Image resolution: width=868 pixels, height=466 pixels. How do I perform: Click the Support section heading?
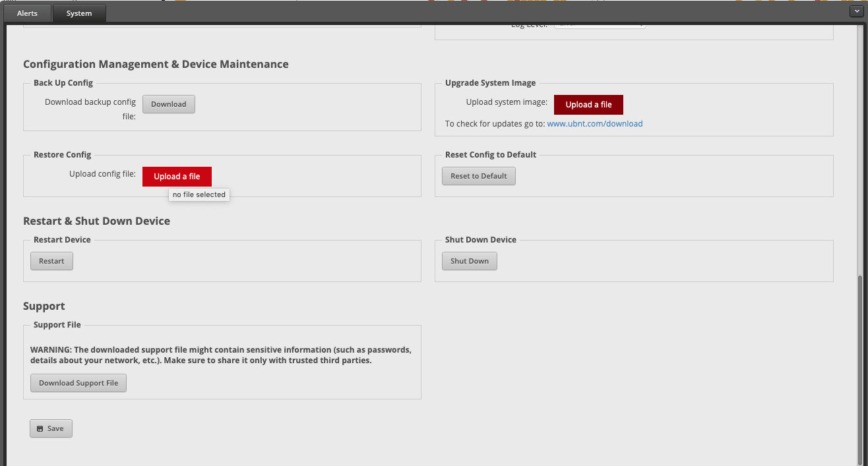point(44,306)
